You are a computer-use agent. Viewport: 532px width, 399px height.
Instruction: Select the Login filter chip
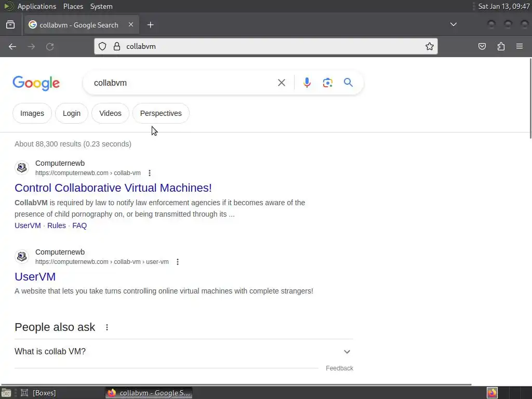[x=72, y=113]
